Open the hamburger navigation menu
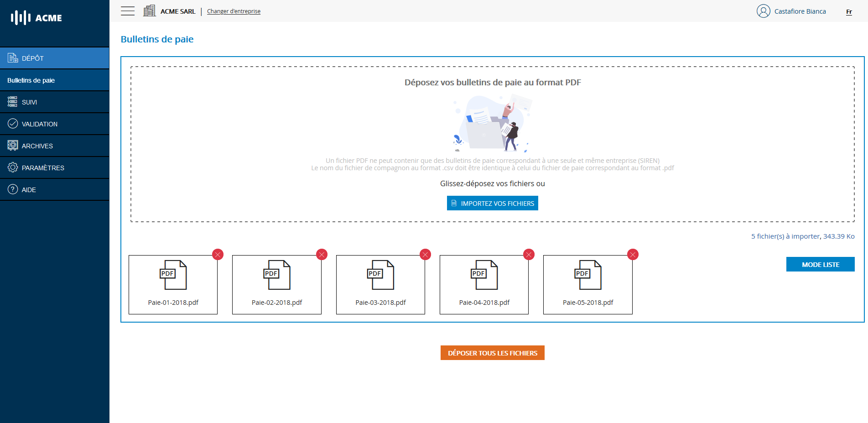The height and width of the screenshot is (423, 868). tap(127, 10)
